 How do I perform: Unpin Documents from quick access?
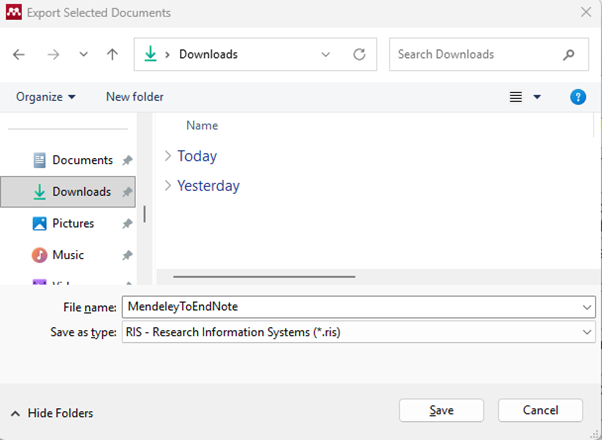coord(127,160)
